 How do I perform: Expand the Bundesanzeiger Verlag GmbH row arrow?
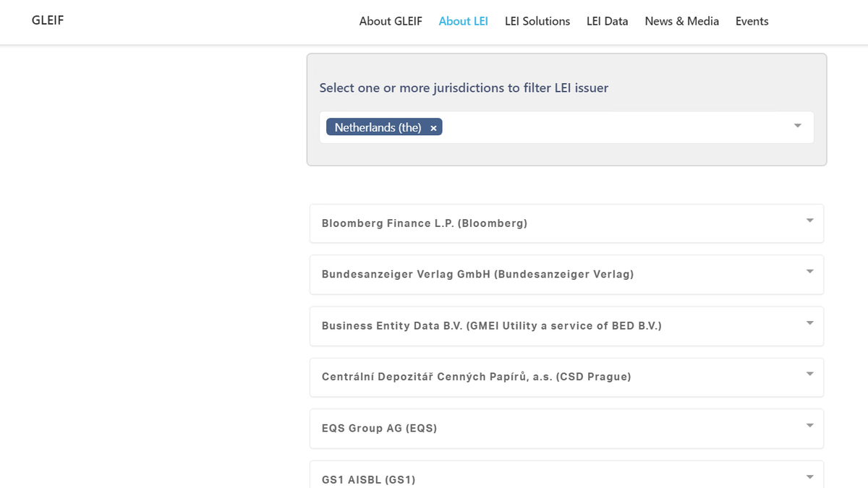pyautogui.click(x=810, y=271)
